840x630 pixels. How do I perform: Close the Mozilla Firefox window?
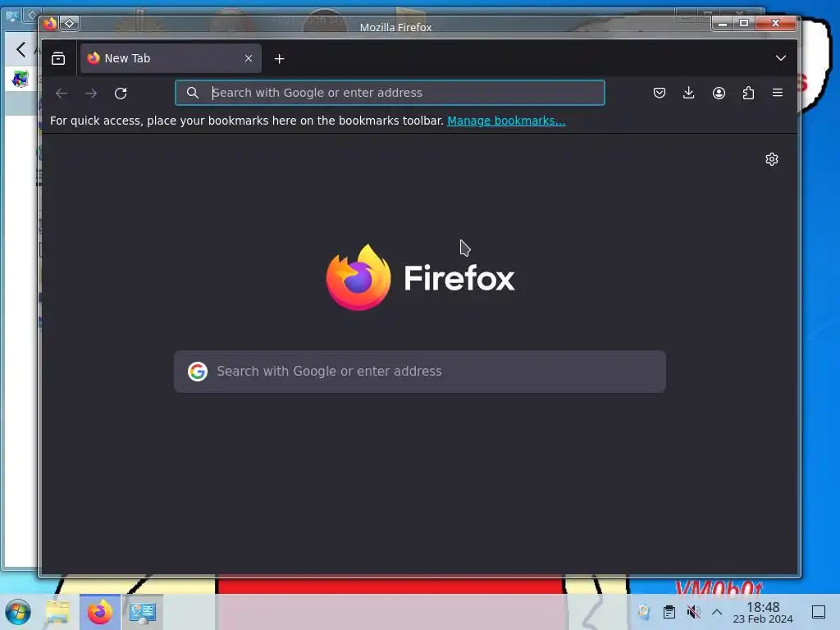(x=775, y=23)
